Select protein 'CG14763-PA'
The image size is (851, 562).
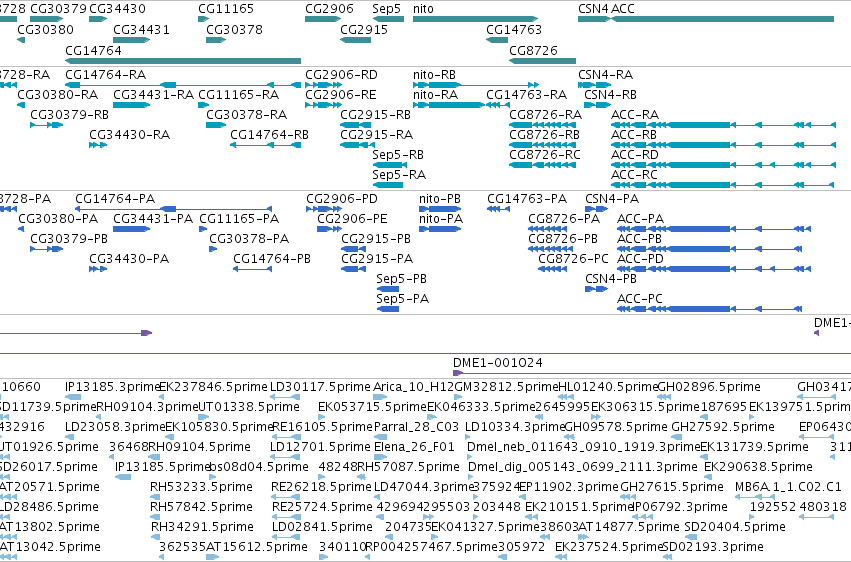(526, 199)
